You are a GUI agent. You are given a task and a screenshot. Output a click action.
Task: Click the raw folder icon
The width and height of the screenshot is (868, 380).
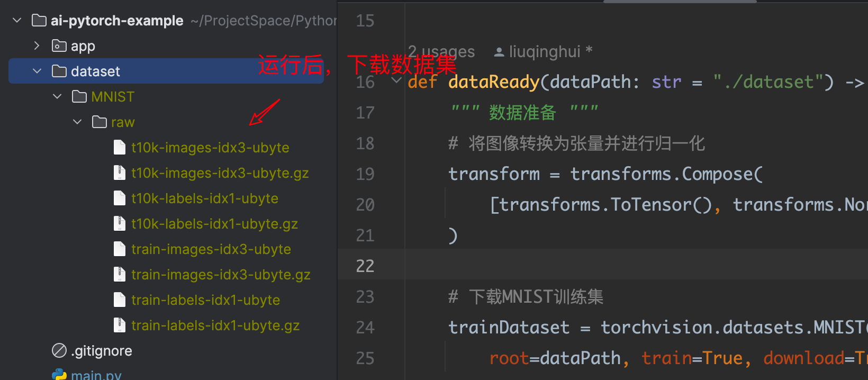pyautogui.click(x=100, y=122)
